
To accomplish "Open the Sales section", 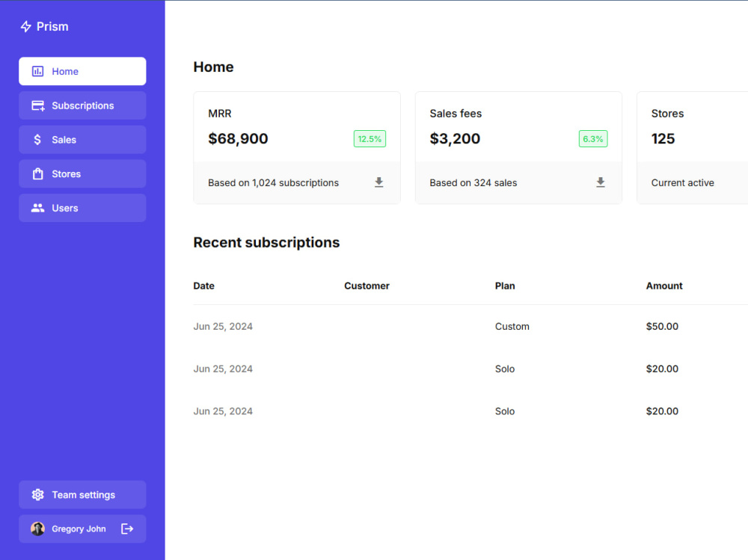I will pyautogui.click(x=82, y=140).
